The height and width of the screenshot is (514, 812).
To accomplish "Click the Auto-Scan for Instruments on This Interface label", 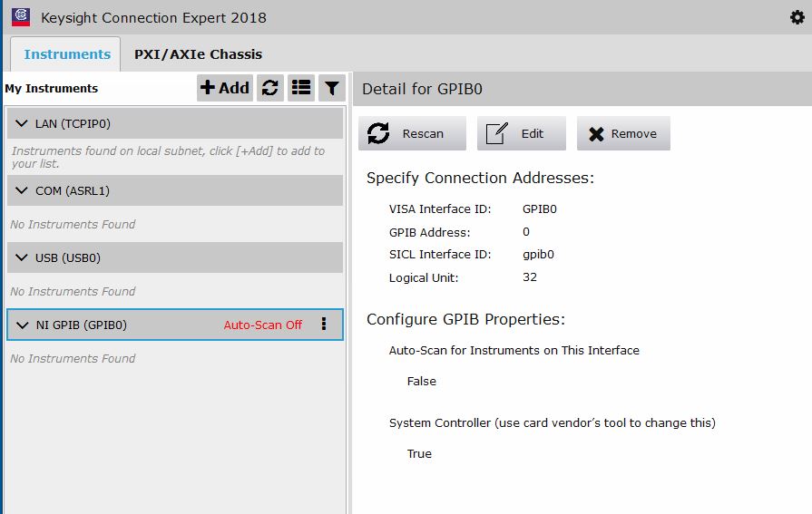I will point(514,351).
